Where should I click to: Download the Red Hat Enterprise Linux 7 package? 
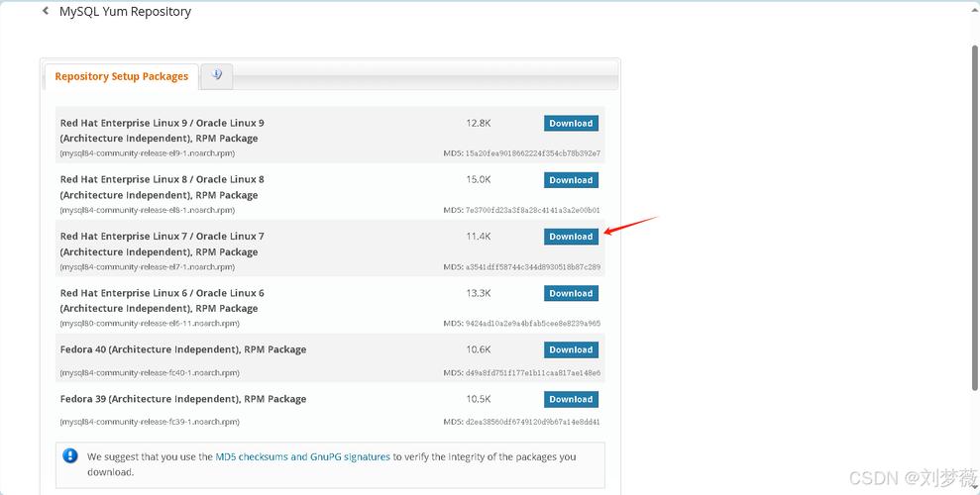tap(571, 237)
